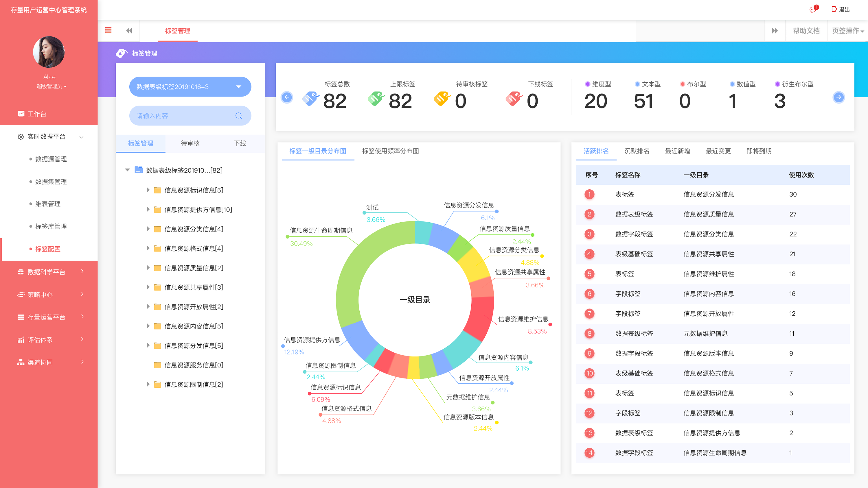Click the 工作台 sidebar icon
Screen dimensions: 868x488
(x=21, y=114)
